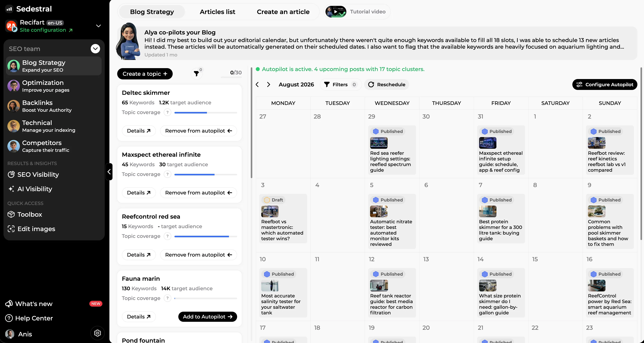Remove Reefcontrol red sea from autopilot

coord(199,255)
